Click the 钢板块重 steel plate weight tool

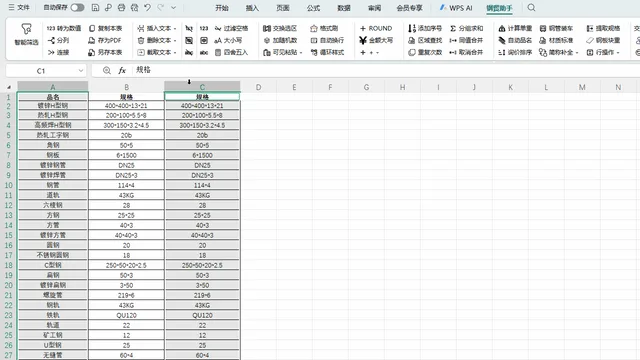coord(603,40)
